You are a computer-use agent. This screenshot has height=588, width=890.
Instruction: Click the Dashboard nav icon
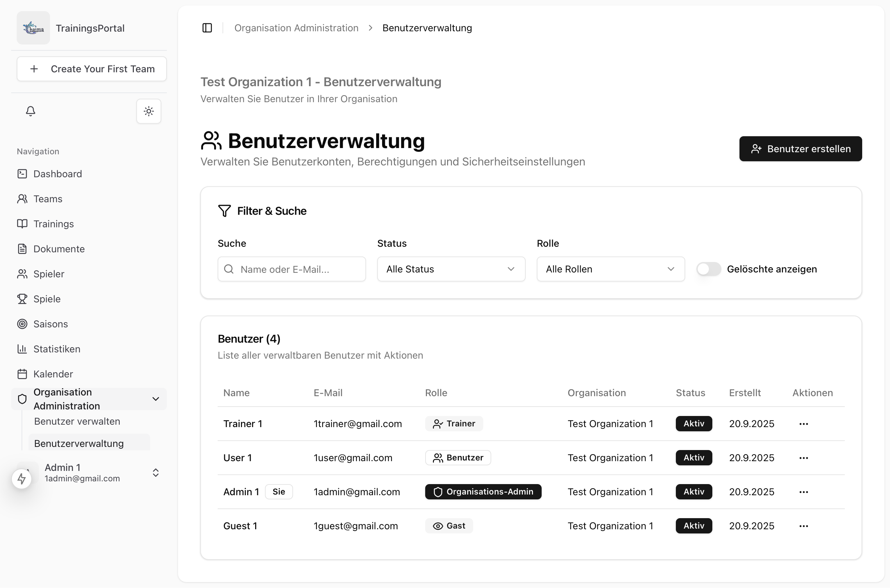[22, 174]
